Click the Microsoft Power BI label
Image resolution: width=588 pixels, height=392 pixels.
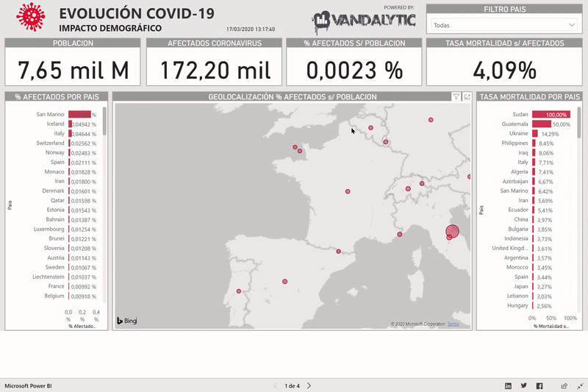(x=29, y=385)
